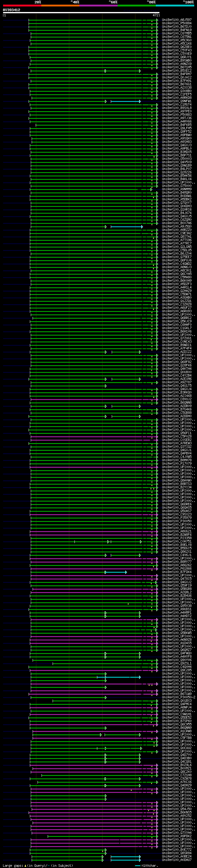Open hit UniRef100_A8J597
This screenshot has height=868, width=197.
click(x=176, y=20)
